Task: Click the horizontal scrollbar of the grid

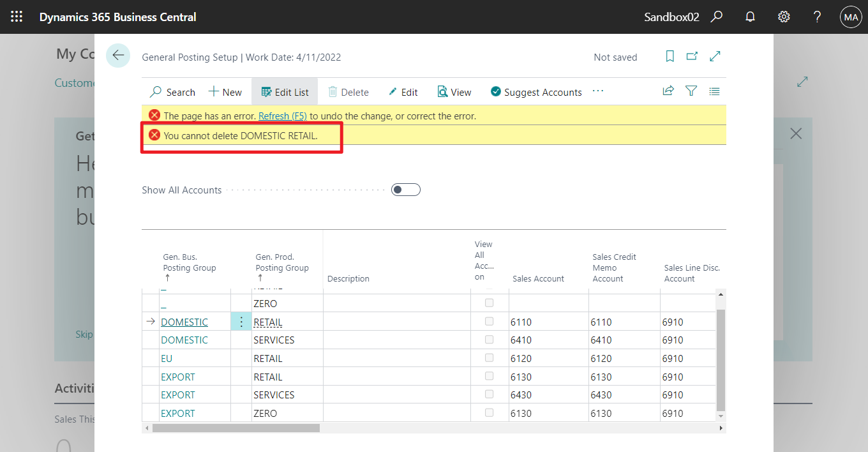Action: pos(236,428)
